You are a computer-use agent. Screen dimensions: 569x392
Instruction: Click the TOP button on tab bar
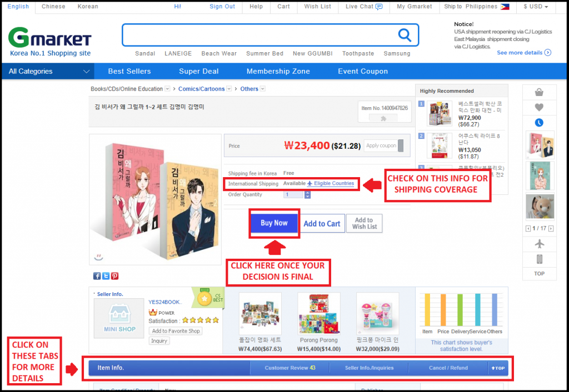498,368
